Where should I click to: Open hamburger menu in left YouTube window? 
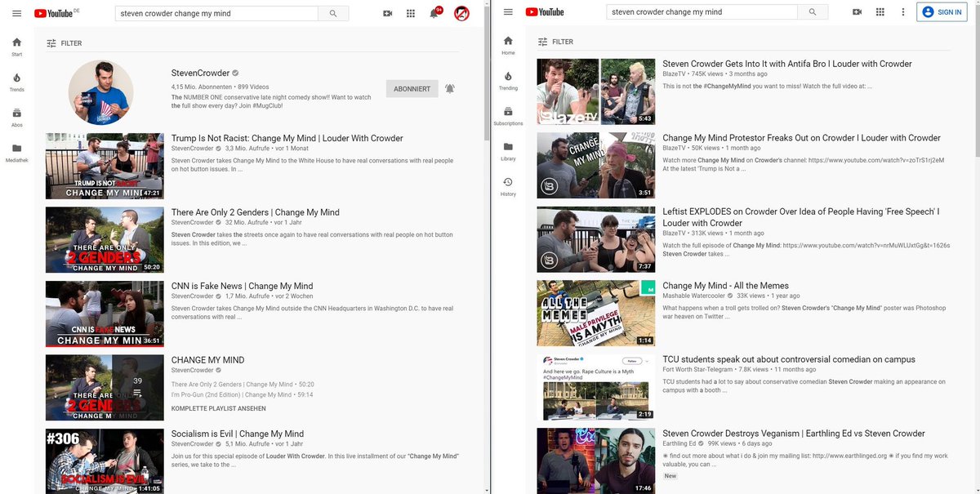(17, 13)
